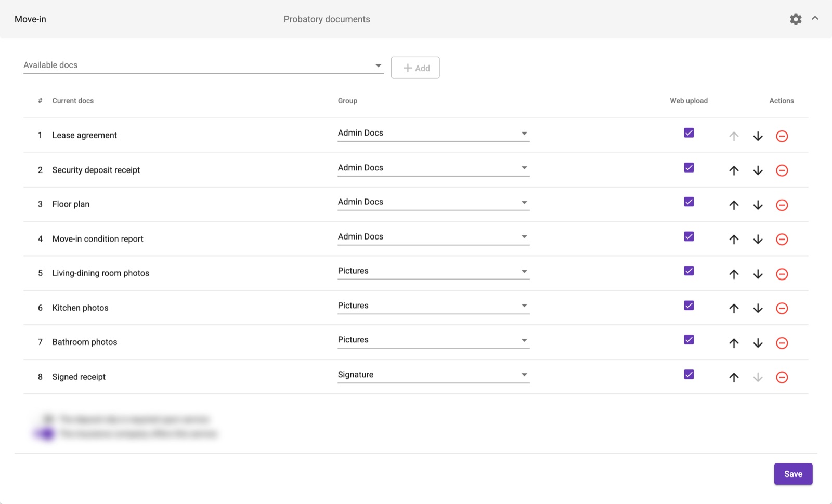Toggle web upload checkbox for Floor plan
The image size is (832, 504).
[x=689, y=202]
